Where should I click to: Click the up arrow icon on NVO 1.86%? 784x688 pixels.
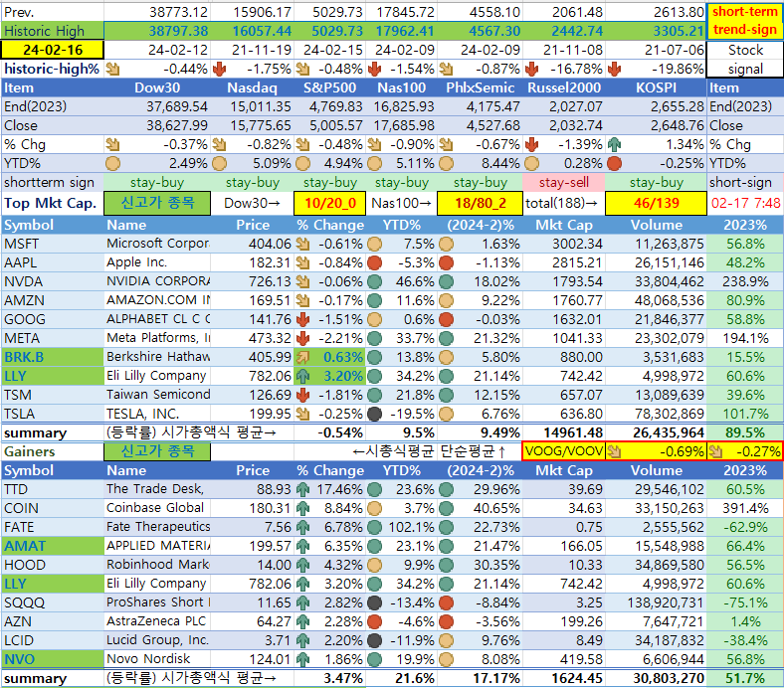(x=302, y=659)
